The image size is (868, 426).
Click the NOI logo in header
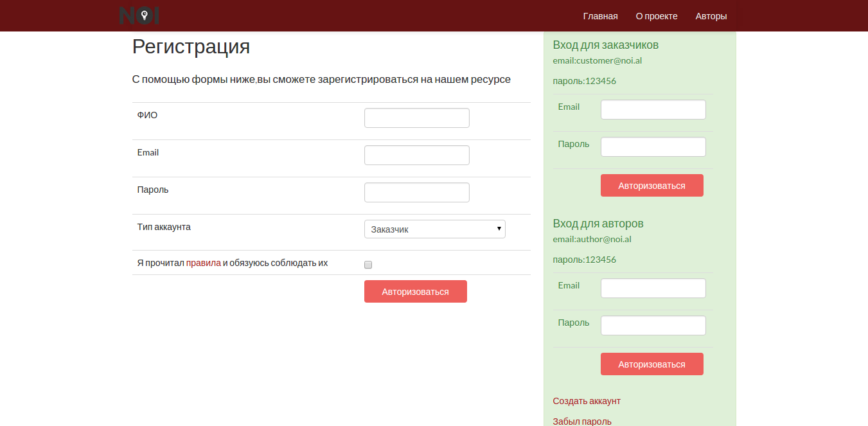[139, 15]
